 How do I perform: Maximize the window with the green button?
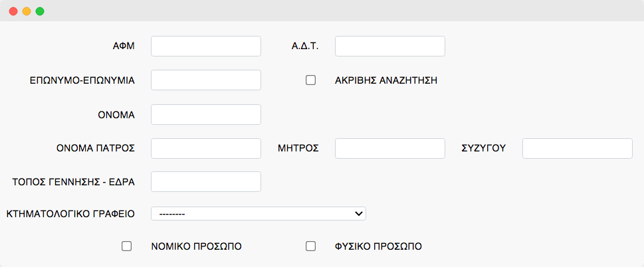(x=40, y=11)
